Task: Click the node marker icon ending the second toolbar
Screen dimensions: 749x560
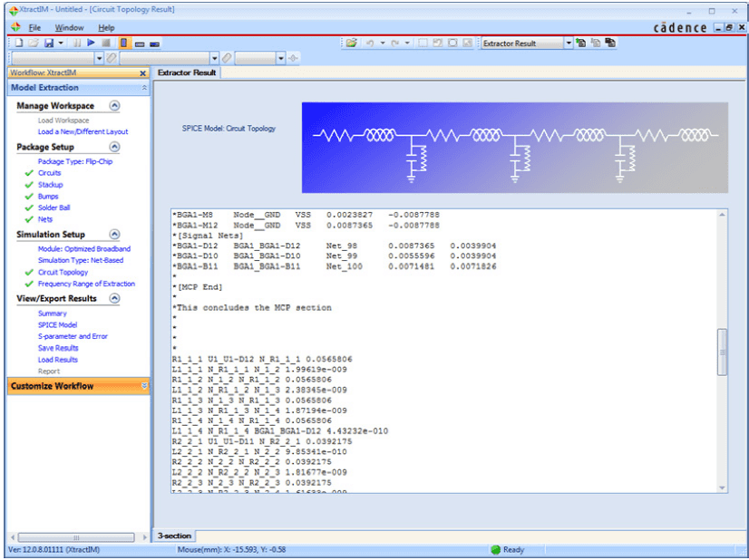Action: (293, 58)
